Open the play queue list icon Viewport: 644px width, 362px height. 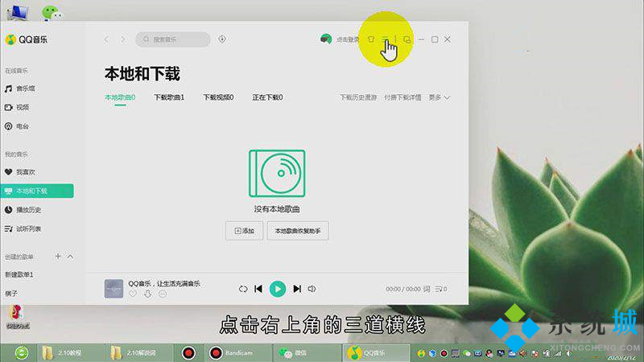coord(441,289)
